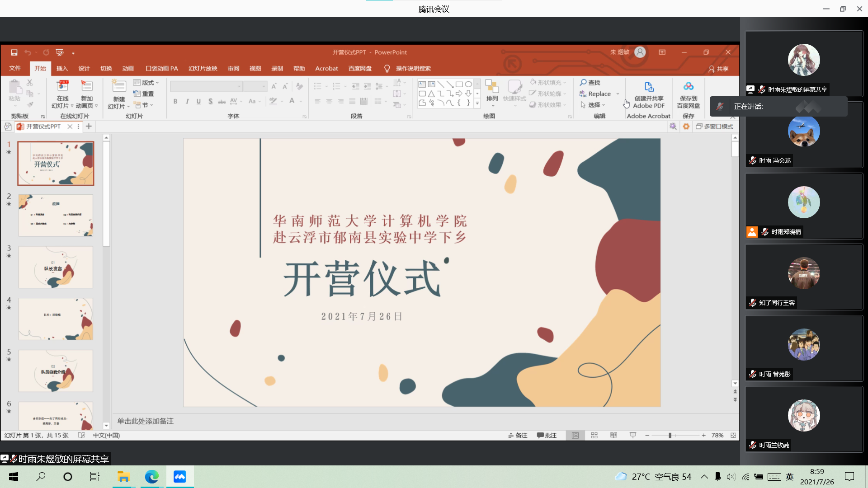The image size is (868, 488).
Task: Click the increase font size icon
Action: pos(274,86)
